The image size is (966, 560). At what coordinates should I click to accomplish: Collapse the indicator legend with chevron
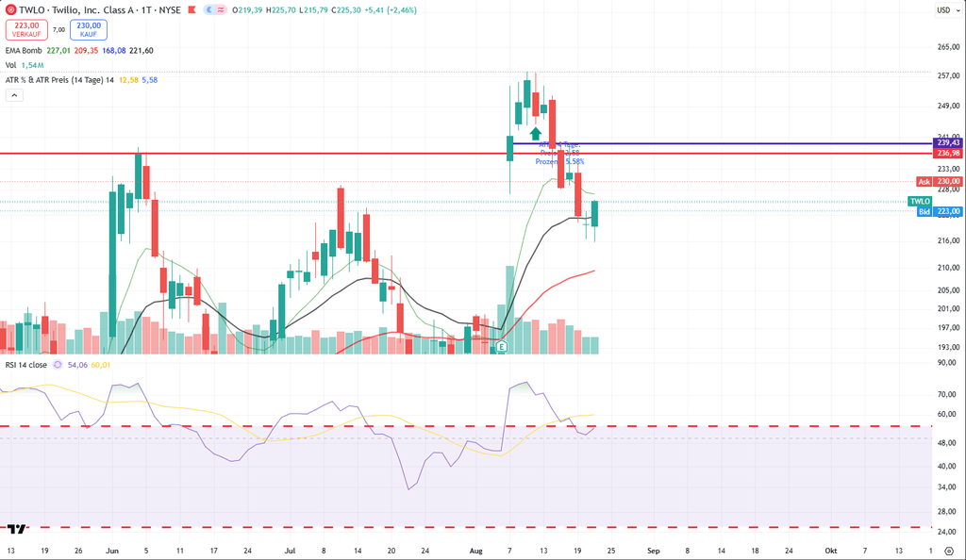[x=14, y=95]
